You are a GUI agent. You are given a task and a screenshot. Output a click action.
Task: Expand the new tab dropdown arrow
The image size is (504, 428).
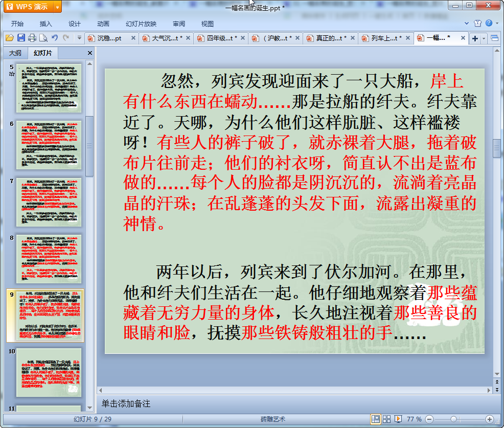(x=484, y=39)
